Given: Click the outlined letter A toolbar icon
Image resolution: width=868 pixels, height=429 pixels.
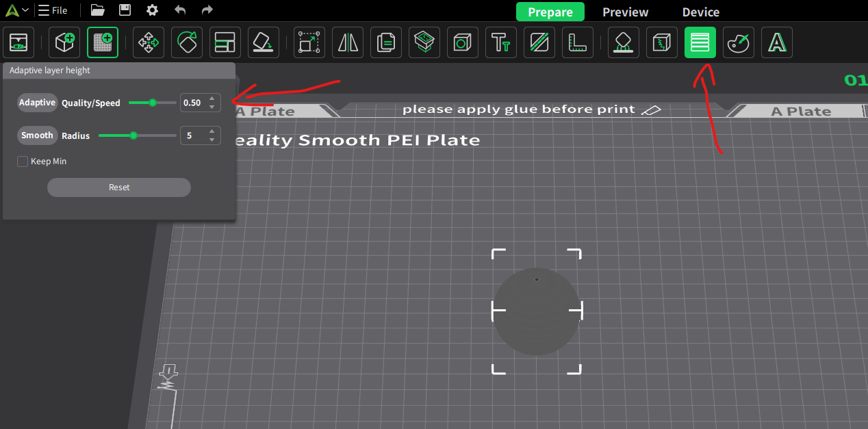Looking at the screenshot, I should 777,42.
